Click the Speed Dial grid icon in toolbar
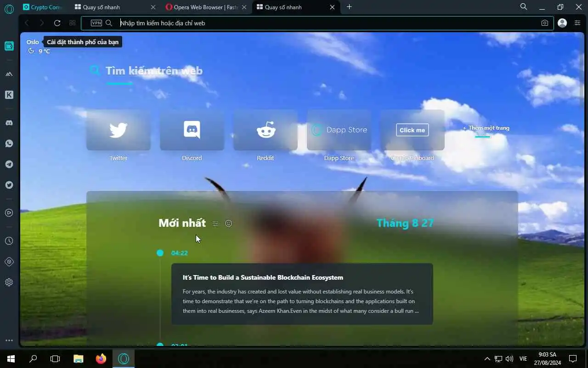The width and height of the screenshot is (588, 368). coord(72,23)
